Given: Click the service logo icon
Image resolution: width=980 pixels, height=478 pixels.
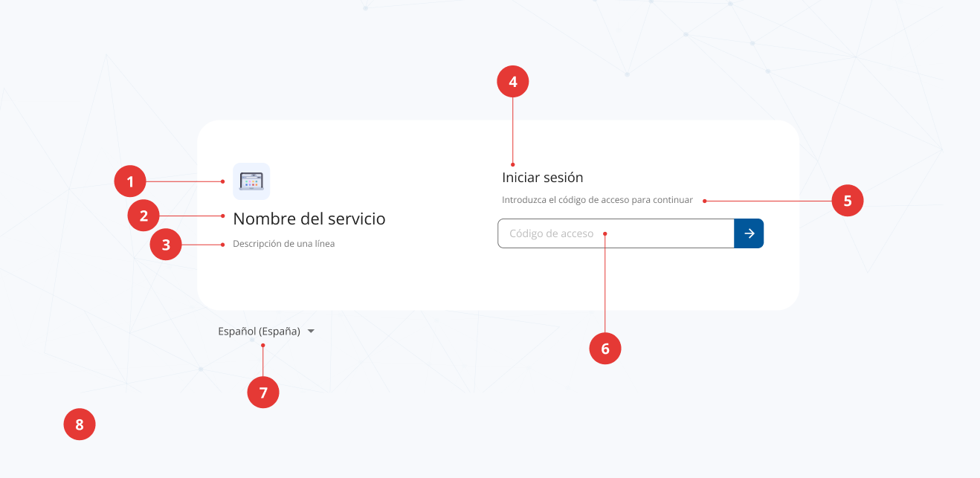Looking at the screenshot, I should point(251,181).
